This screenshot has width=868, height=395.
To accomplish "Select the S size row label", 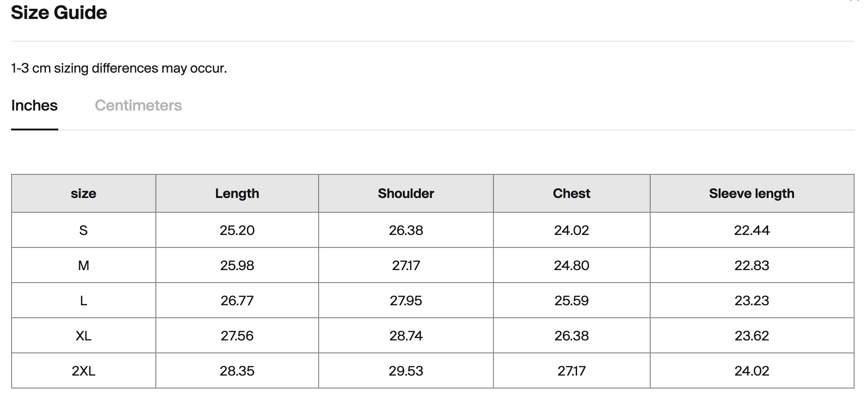I will [x=83, y=230].
